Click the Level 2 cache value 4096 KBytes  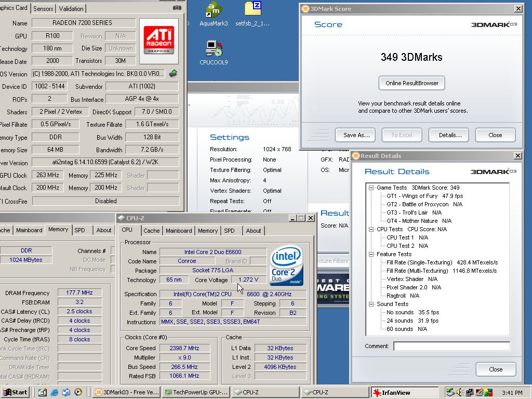280,367
